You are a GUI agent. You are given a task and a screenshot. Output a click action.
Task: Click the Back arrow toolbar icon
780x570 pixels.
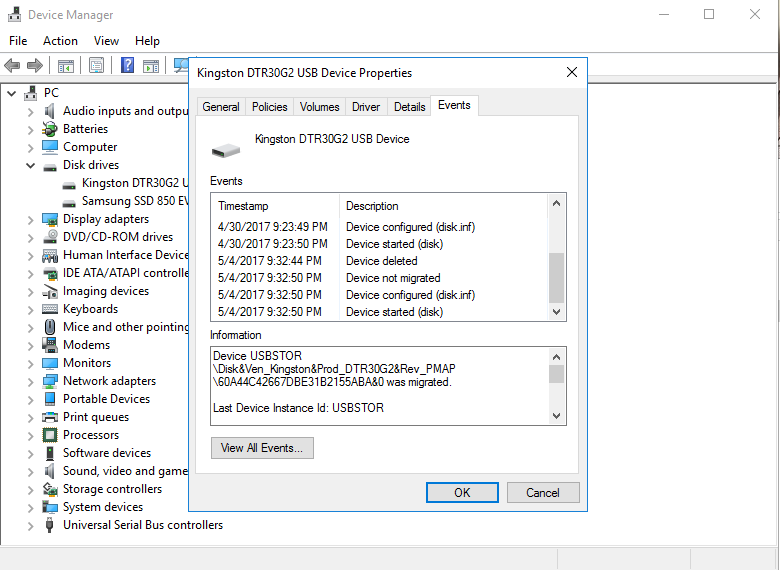pyautogui.click(x=12, y=65)
